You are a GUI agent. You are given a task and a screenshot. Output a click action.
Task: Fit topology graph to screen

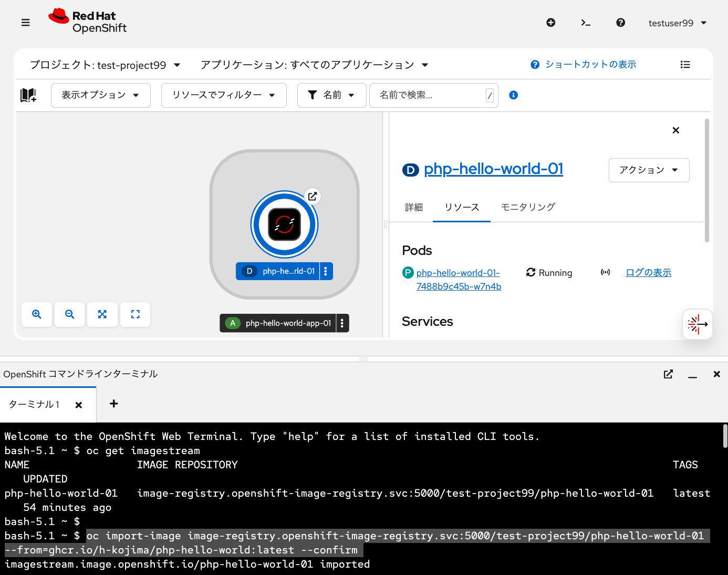click(102, 314)
